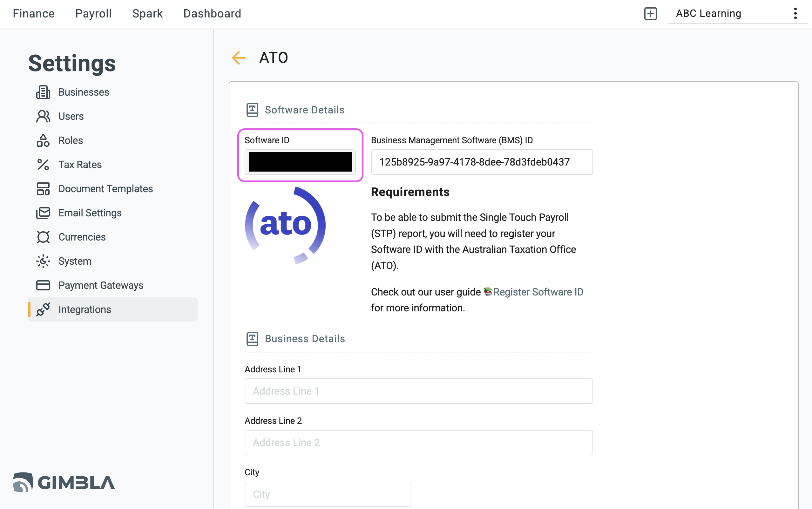Viewport: 812px width, 509px height.
Task: Click the Integrations plug icon
Action: tap(43, 309)
